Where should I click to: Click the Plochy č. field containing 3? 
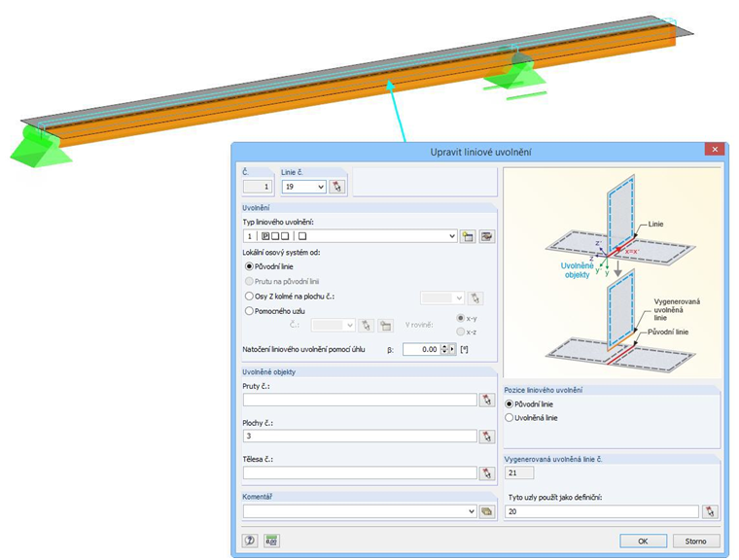360,436
